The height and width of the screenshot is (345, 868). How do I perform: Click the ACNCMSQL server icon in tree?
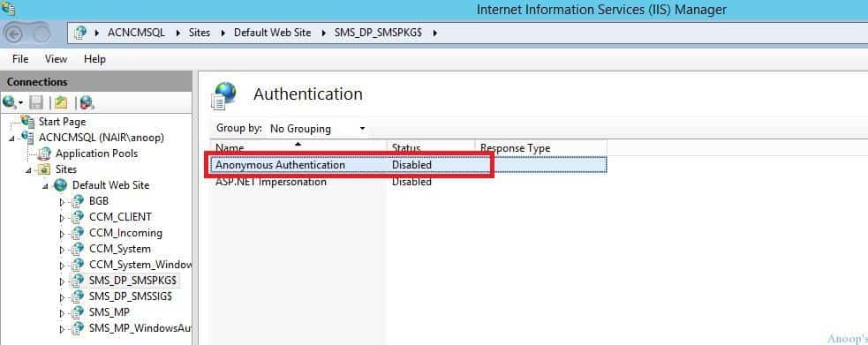click(27, 137)
